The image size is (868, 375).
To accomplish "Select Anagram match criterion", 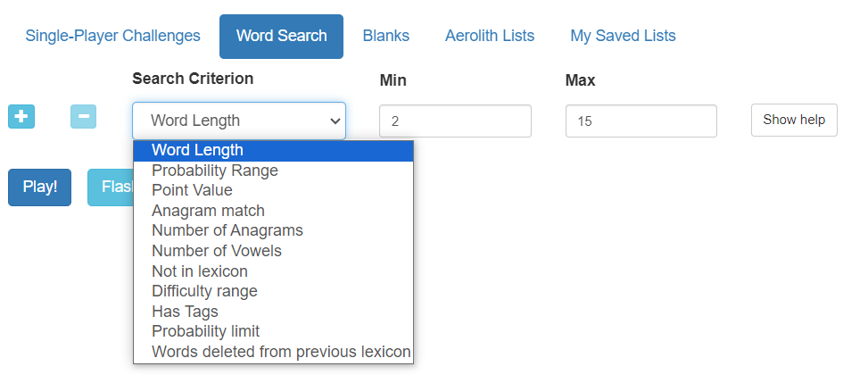I will pos(208,211).
